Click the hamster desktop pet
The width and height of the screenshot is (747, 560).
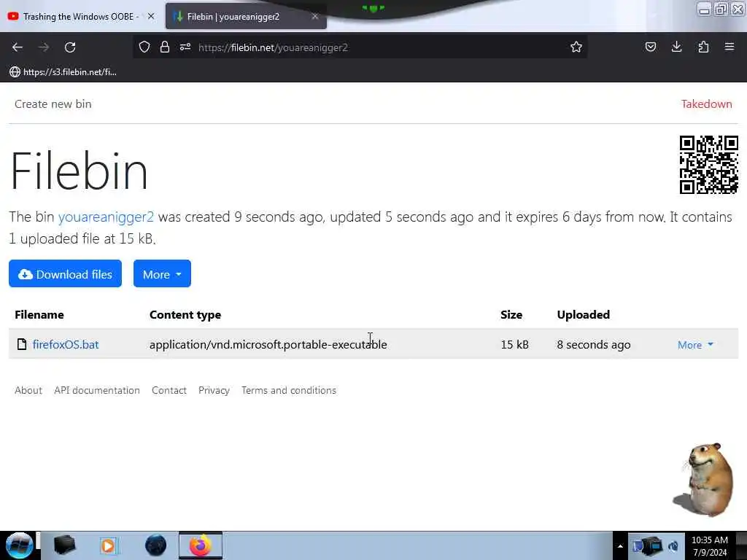[x=704, y=479]
